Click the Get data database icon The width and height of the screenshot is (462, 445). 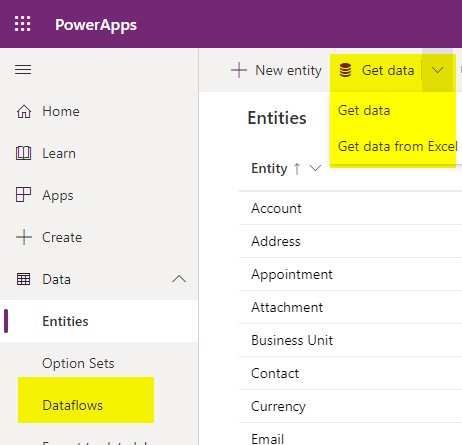pyautogui.click(x=345, y=70)
